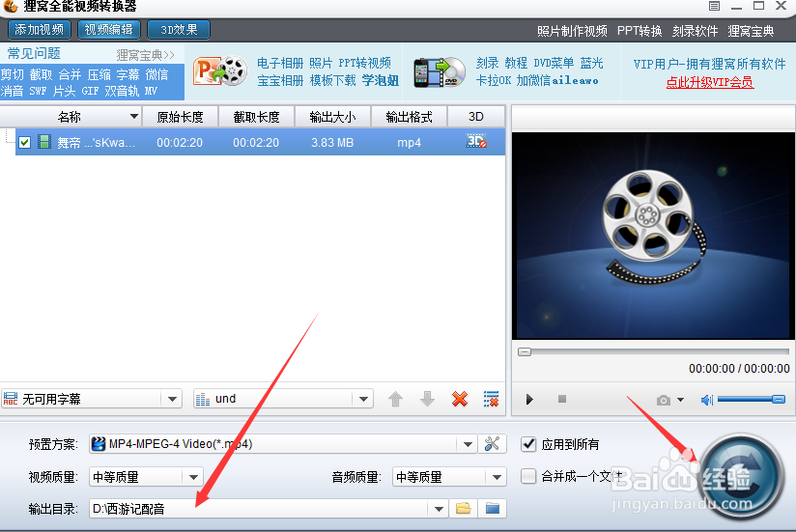Play the preview video
Screen dimensions: 796x532
[x=529, y=400]
